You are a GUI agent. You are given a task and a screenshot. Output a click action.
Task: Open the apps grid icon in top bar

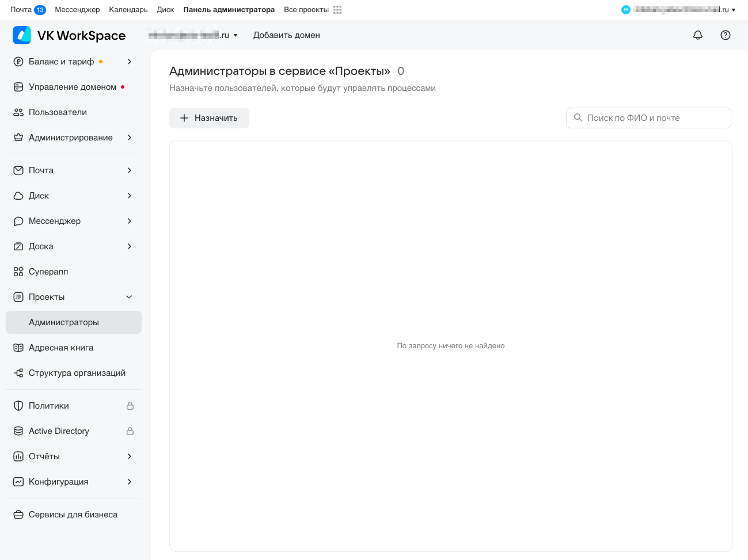point(337,10)
